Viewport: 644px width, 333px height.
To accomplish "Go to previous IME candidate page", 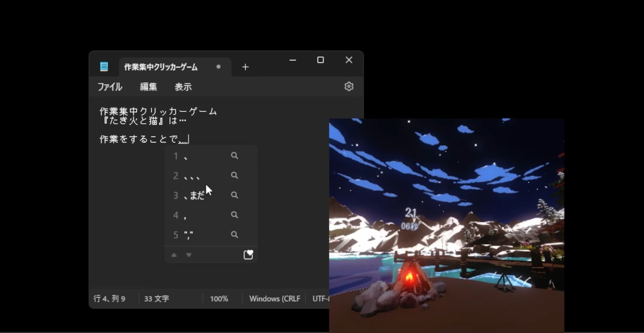I will point(174,255).
